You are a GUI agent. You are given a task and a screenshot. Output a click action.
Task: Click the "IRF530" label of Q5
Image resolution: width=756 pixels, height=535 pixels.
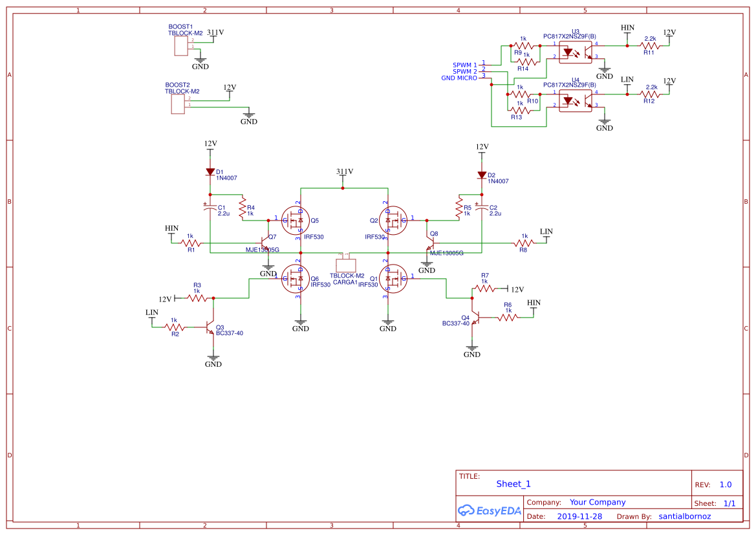tap(314, 237)
